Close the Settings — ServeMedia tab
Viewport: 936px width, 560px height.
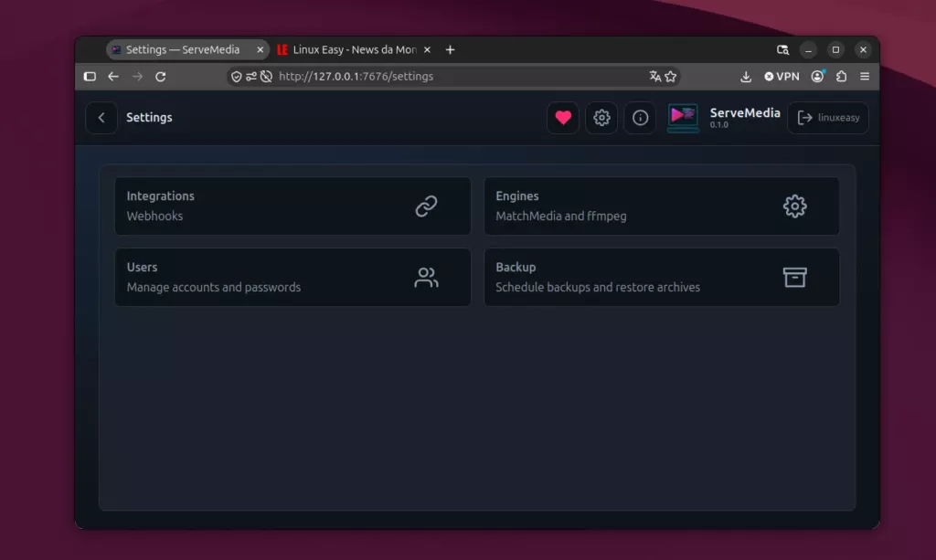pyautogui.click(x=260, y=49)
